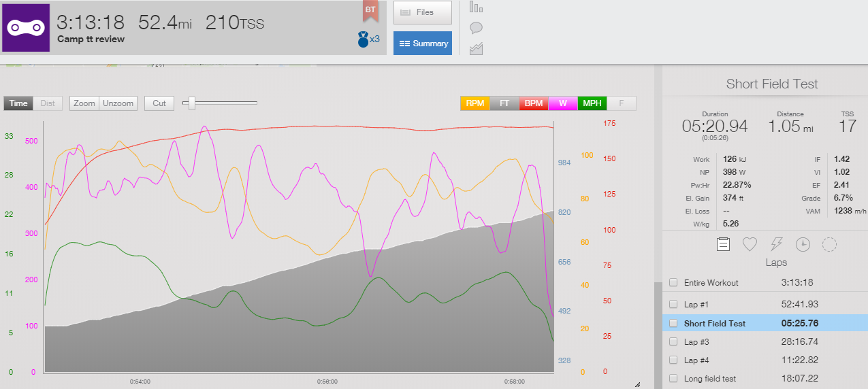Screen dimensions: 868x389
Task: Toggle the disabled F series button
Action: pos(622,103)
